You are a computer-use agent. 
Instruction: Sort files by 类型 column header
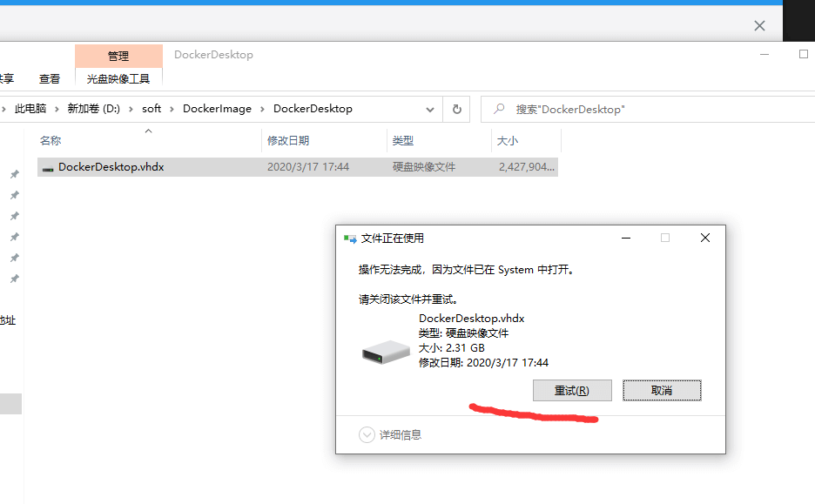403,141
